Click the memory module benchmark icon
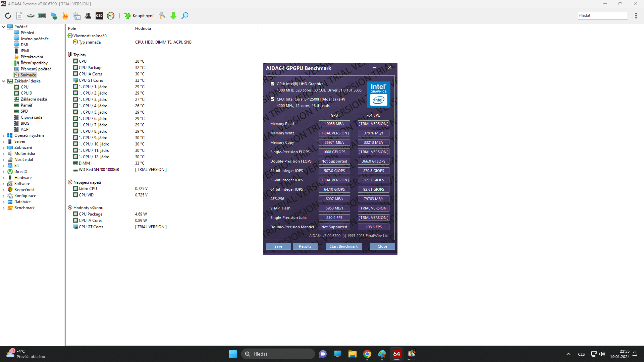The height and width of the screenshot is (362, 644). pos(42,16)
